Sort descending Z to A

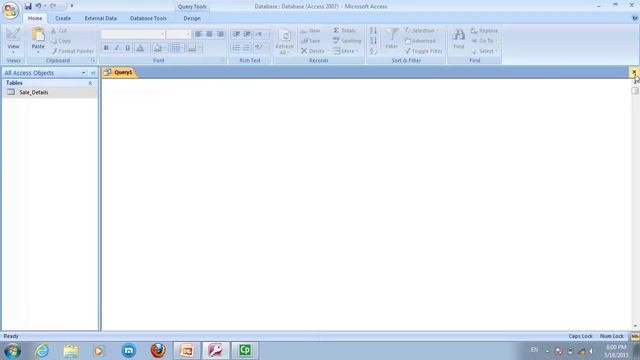pyautogui.click(x=373, y=41)
